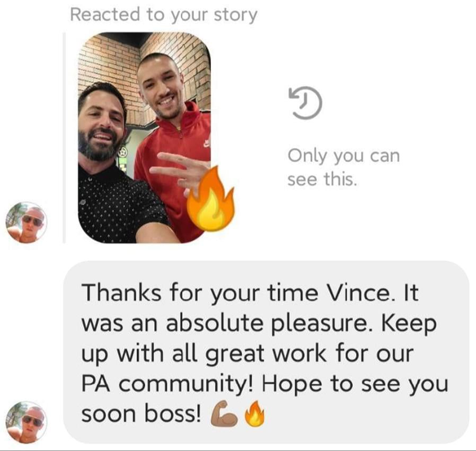Click the "soon boss!" text line
Screen dimensions: 476x451
coord(141,414)
